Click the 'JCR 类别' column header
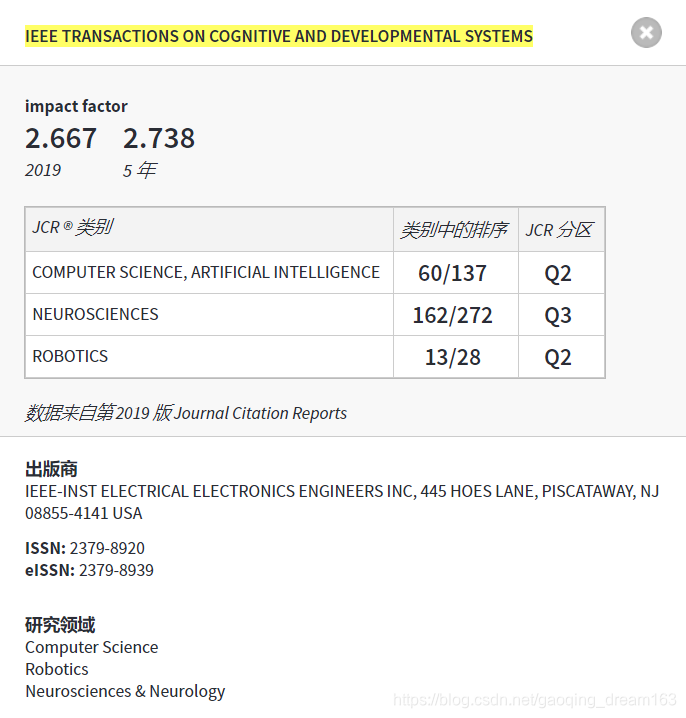Image resolution: width=686 pixels, height=718 pixels. click(209, 229)
